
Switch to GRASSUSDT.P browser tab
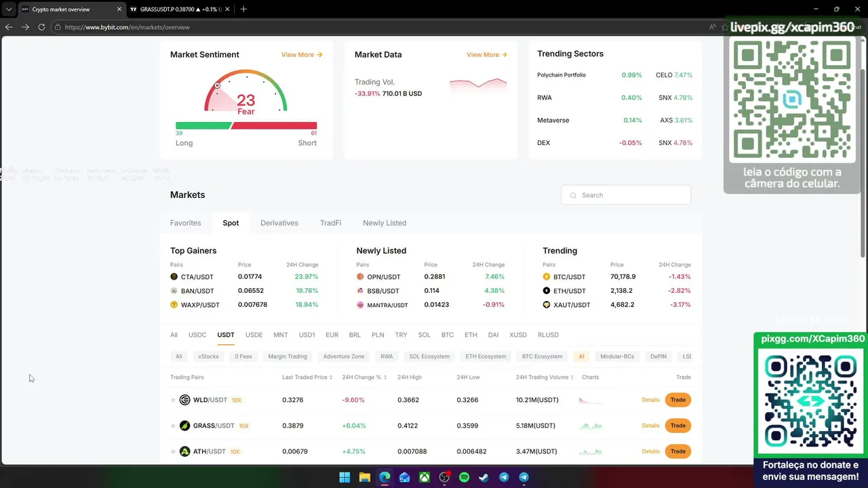tap(179, 9)
